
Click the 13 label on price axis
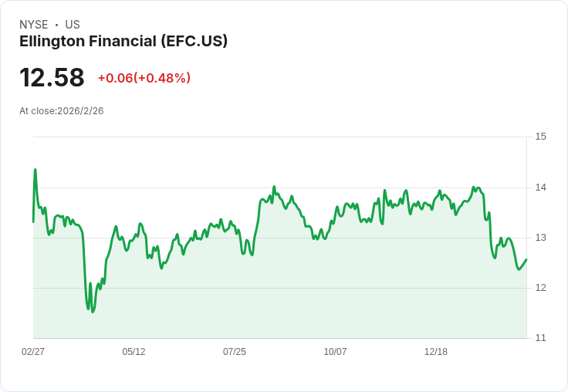pos(540,238)
